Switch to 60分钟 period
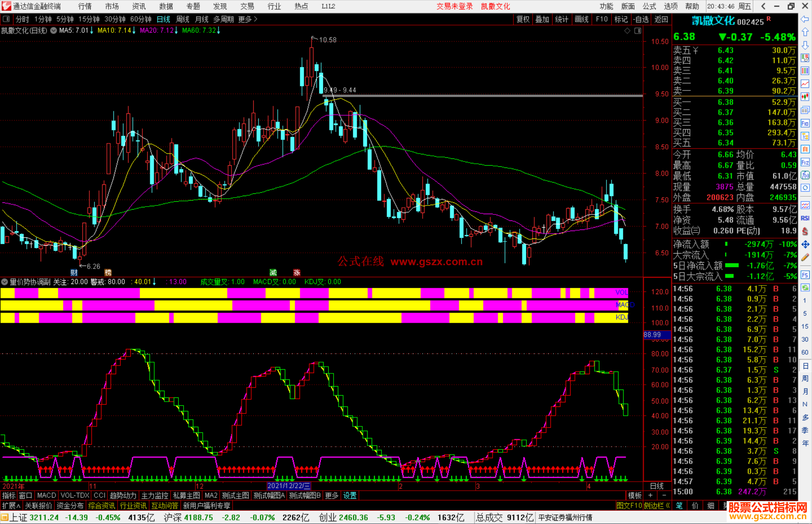 (141, 19)
